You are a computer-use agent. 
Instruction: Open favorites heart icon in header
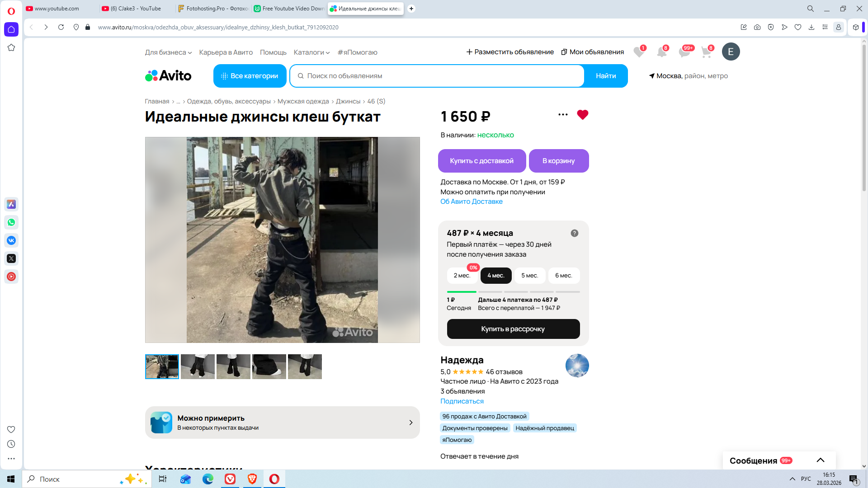[x=639, y=52]
